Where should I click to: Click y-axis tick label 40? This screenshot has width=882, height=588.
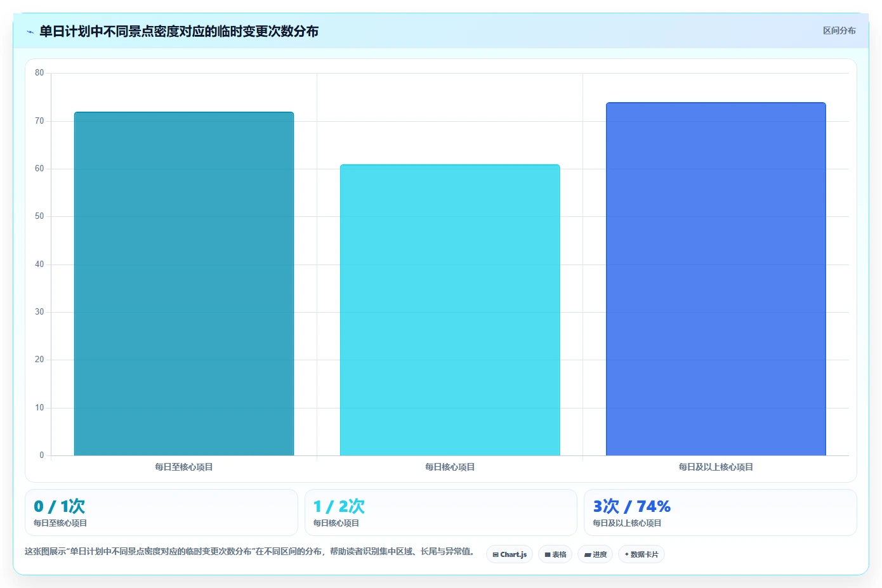(39, 264)
